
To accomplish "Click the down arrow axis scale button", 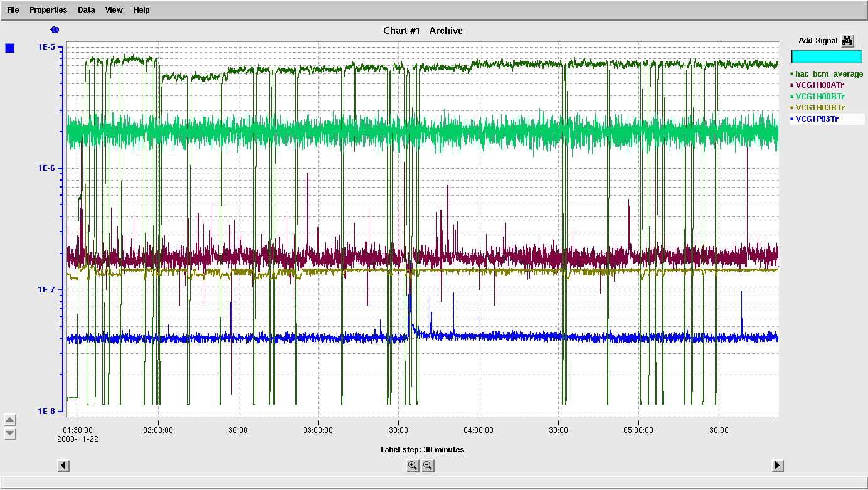I will click(x=10, y=434).
